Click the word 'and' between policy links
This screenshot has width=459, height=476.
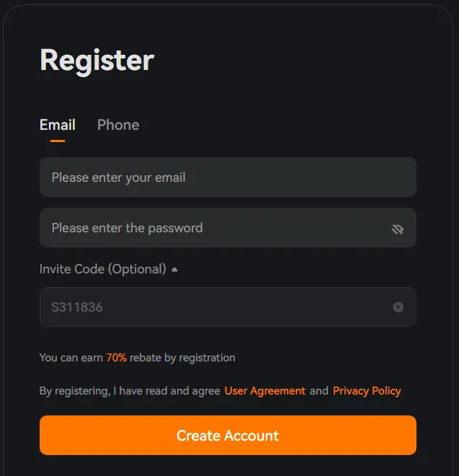coord(318,391)
